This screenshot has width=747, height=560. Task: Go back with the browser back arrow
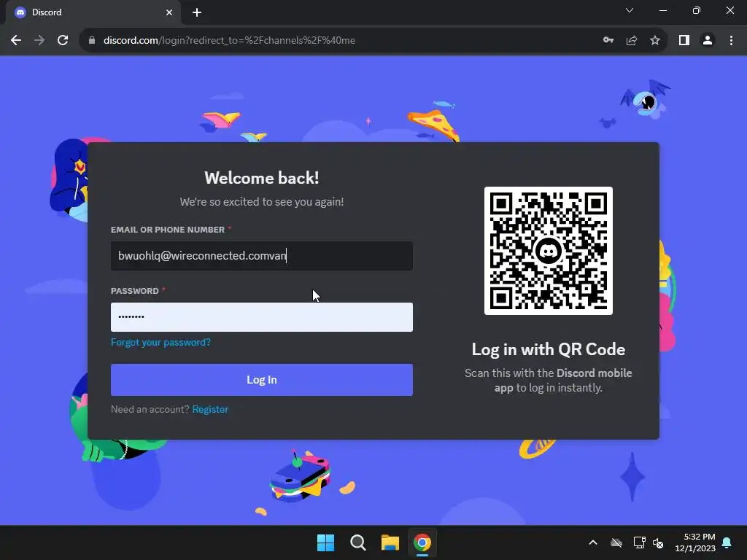click(16, 41)
